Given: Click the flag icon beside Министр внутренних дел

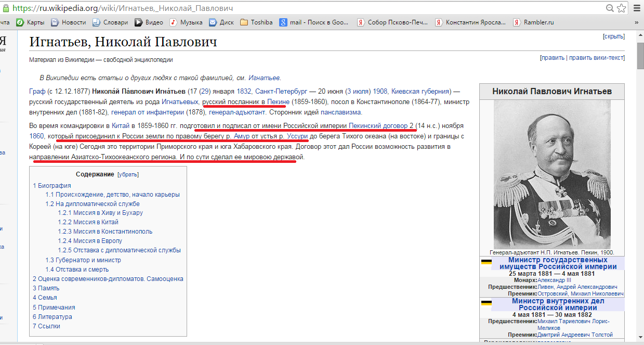Looking at the screenshot, I should pos(486,303).
